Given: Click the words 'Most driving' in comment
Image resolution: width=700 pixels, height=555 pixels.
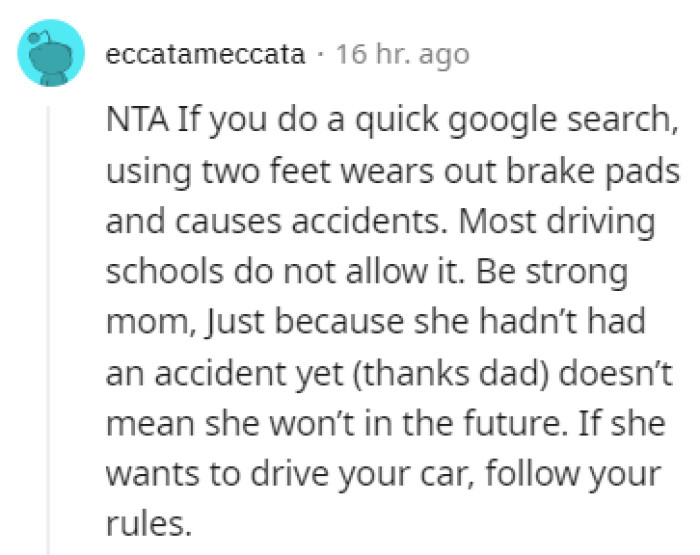Looking at the screenshot, I should [x=557, y=222].
